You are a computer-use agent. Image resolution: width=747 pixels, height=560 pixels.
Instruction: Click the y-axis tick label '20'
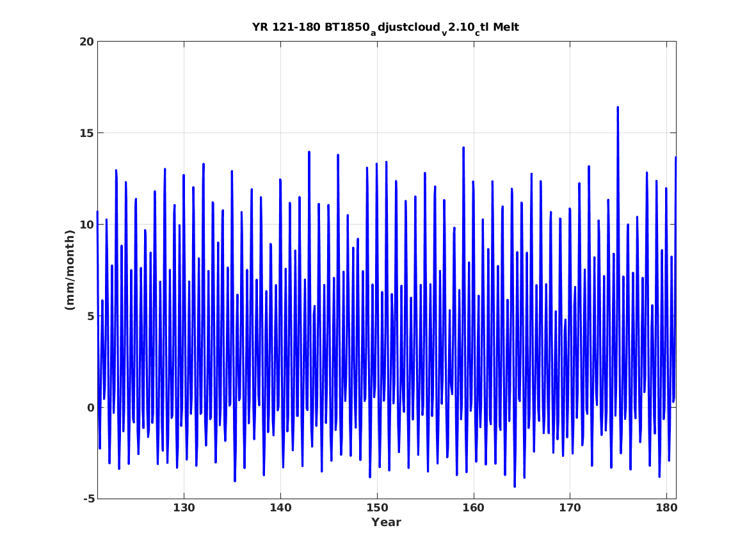[x=86, y=42]
